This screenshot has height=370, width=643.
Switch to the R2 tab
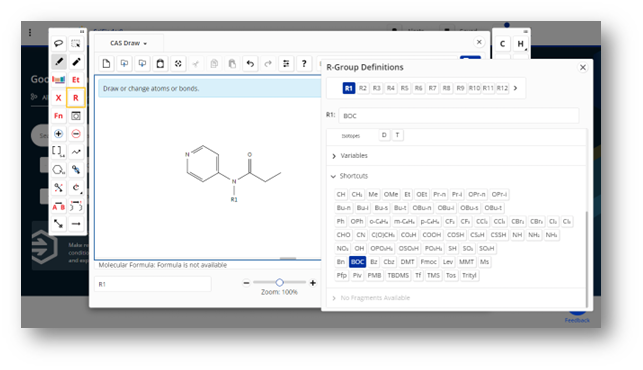point(363,88)
